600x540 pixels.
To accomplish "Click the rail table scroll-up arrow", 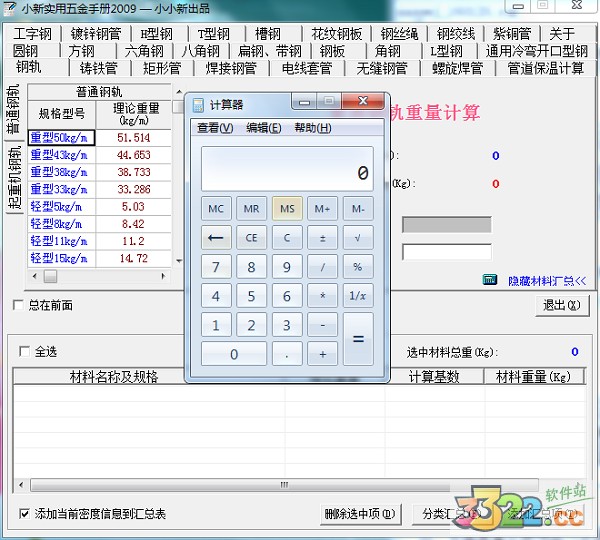I will click(x=179, y=92).
